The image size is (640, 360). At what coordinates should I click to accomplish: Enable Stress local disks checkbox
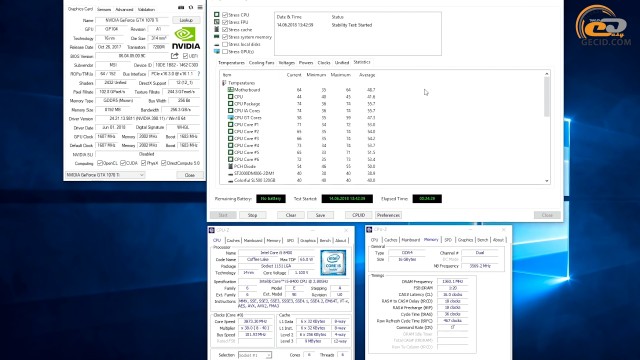(x=225, y=44)
